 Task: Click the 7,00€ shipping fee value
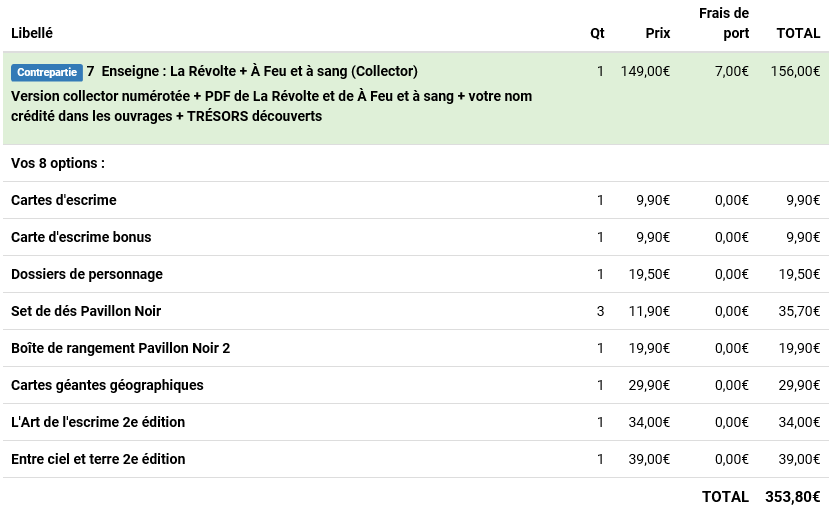pos(731,71)
